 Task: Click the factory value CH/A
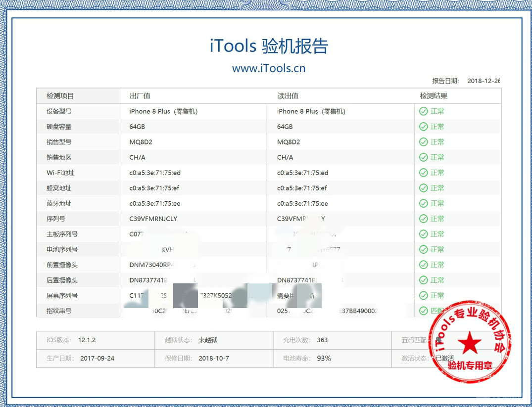point(138,157)
